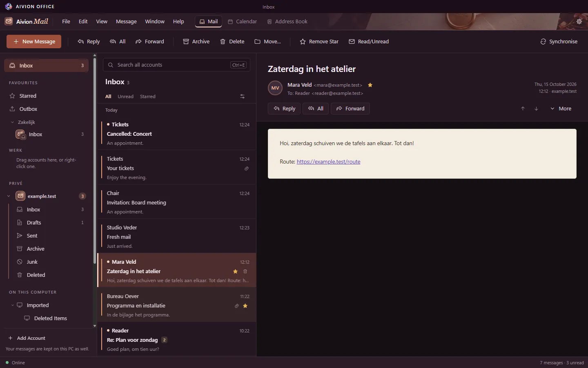
Task: Switch to the Address Book tab
Action: (x=287, y=21)
